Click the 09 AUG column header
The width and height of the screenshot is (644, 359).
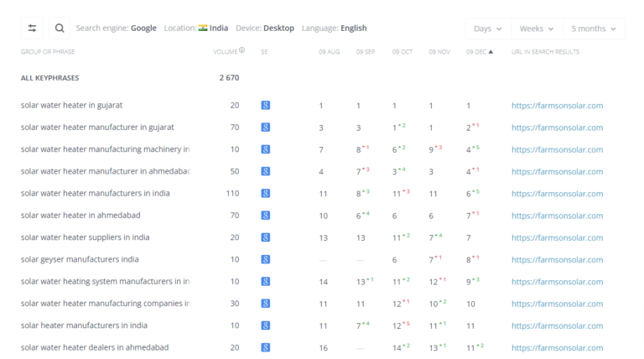(329, 52)
